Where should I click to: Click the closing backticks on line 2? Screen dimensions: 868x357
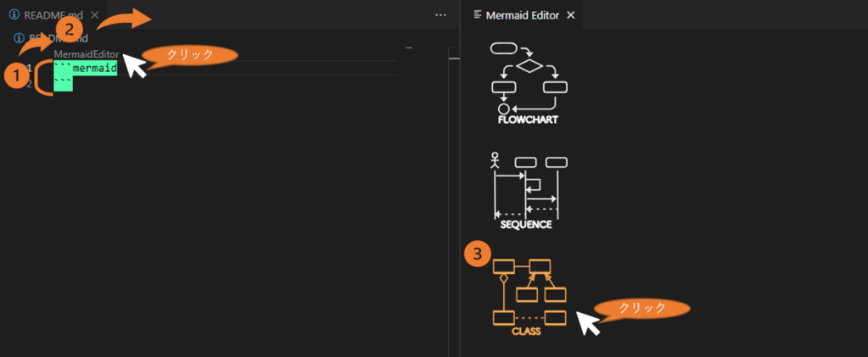click(63, 83)
